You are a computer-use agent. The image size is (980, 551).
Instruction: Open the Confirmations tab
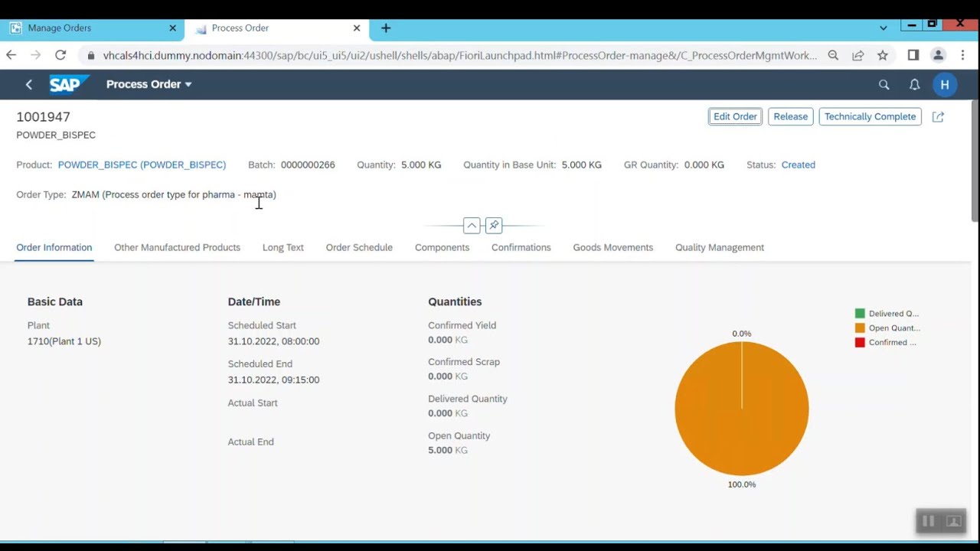tap(521, 247)
